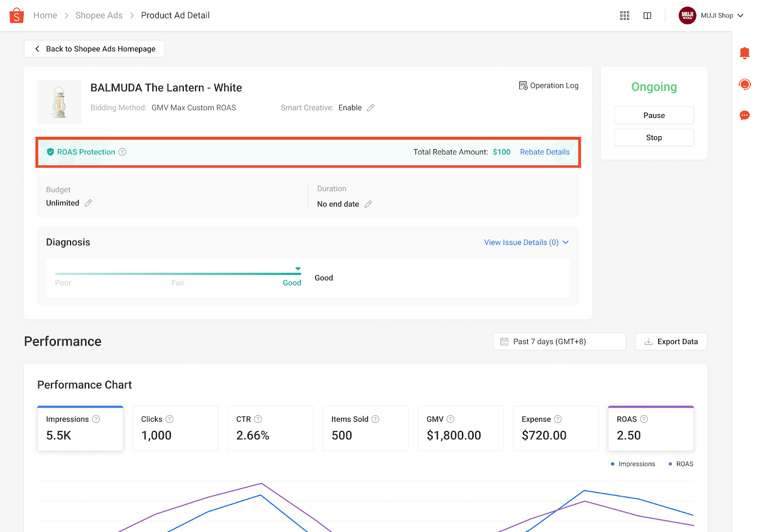758x532 pixels.
Task: Expand the MUJI Shop account dropdown
Action: 740,16
